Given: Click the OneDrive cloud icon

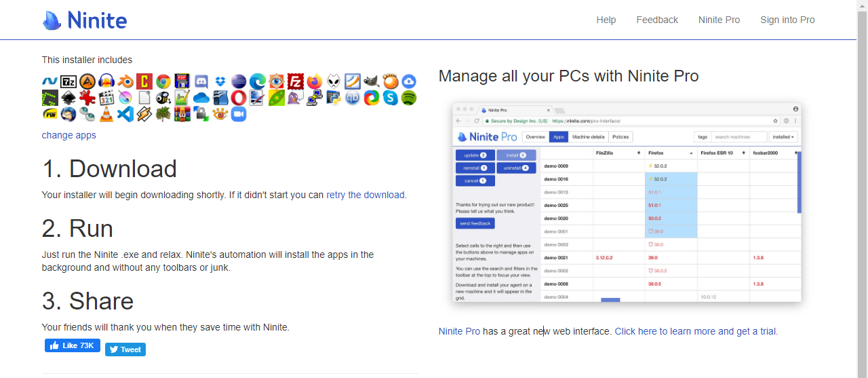Looking at the screenshot, I should [202, 98].
